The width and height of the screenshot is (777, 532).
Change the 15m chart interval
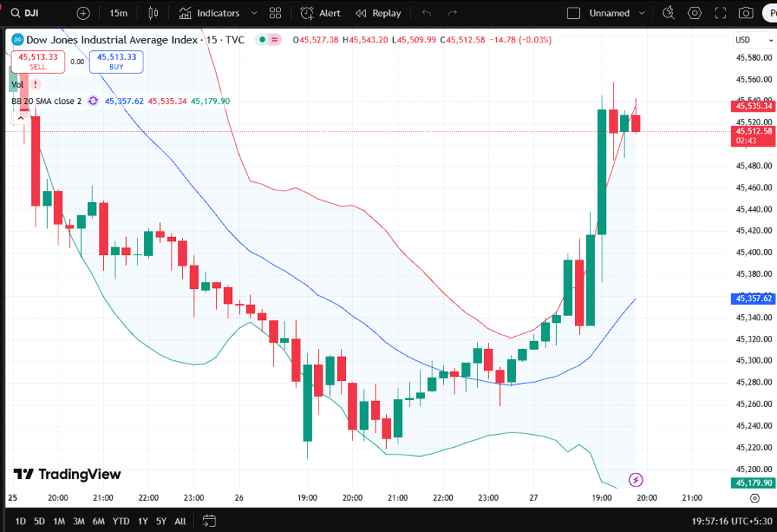coord(118,14)
